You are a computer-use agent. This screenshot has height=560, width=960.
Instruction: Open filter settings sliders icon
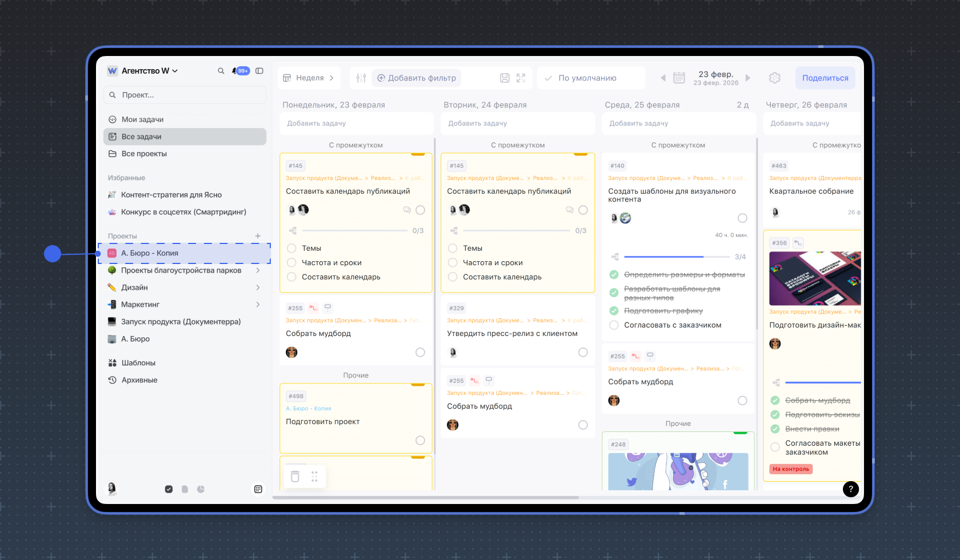361,78
